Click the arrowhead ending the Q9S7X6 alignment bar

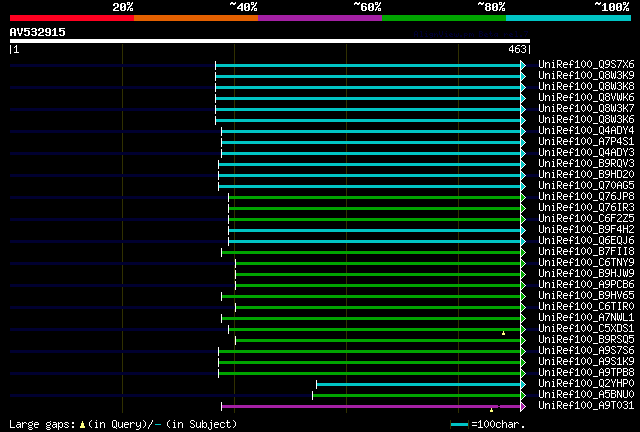pos(523,65)
